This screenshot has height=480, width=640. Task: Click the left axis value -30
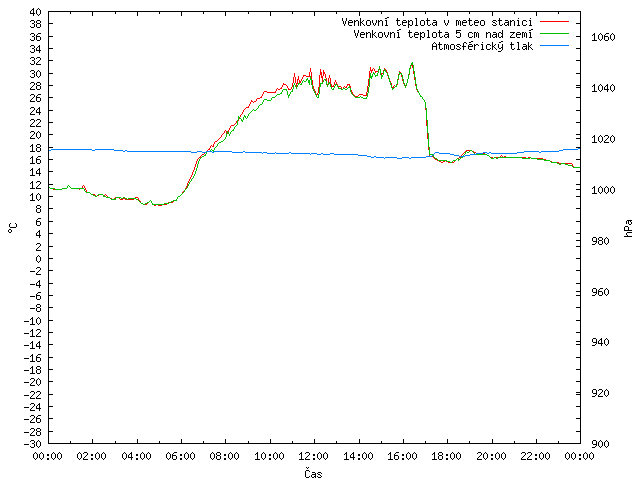point(33,444)
